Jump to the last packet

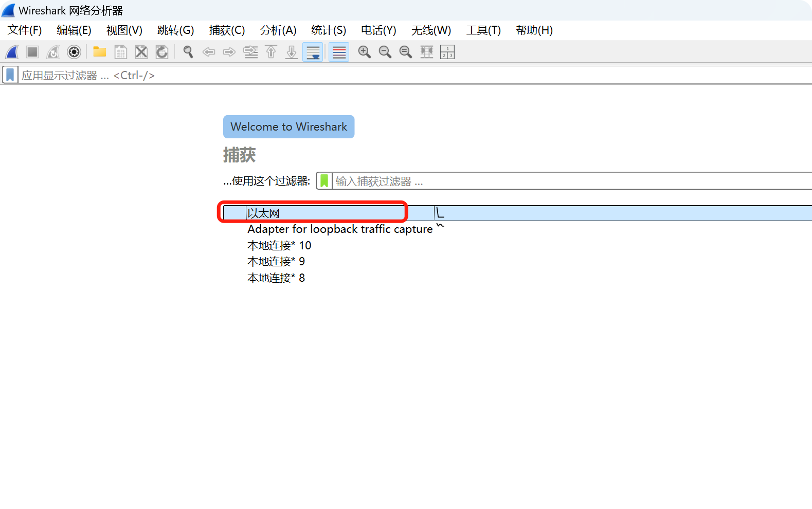(x=292, y=52)
